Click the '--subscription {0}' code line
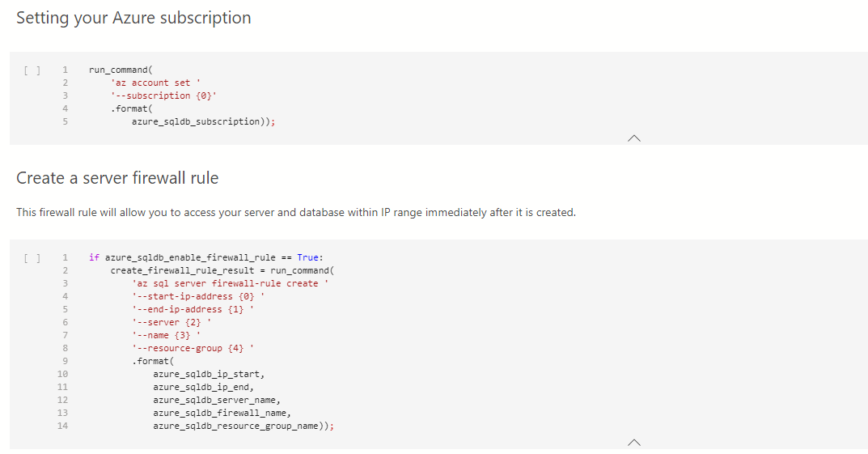The image size is (868, 454). pos(163,95)
